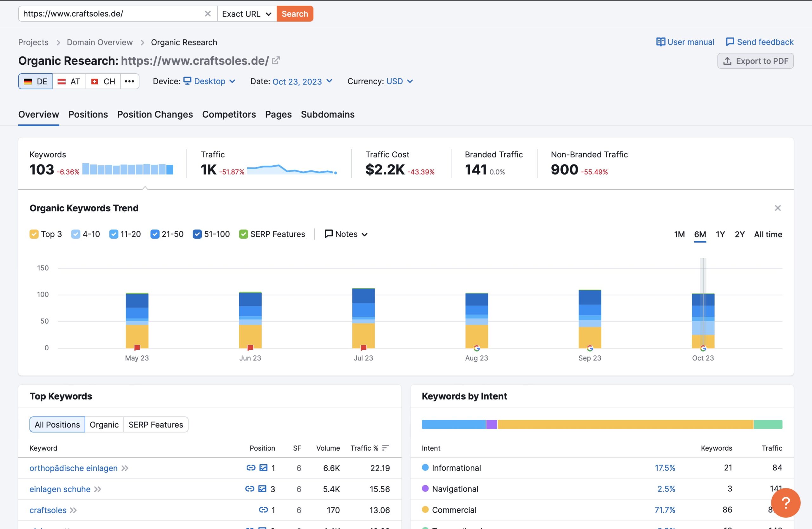Switch to the Competitors tab
The image size is (812, 529).
tap(229, 114)
